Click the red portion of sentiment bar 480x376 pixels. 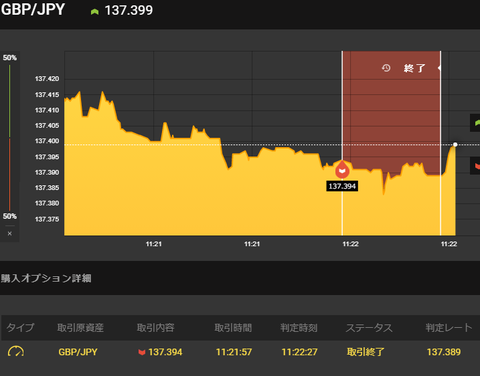click(10, 174)
